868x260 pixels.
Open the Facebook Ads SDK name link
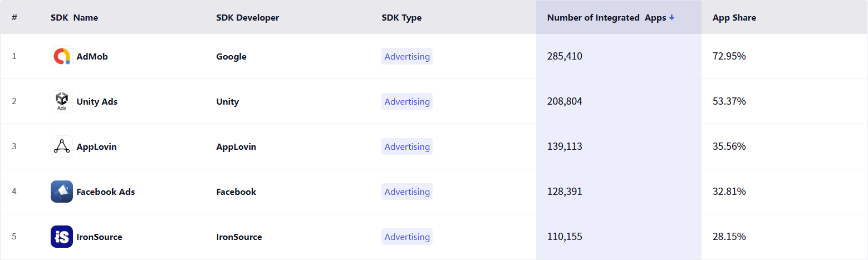(106, 192)
